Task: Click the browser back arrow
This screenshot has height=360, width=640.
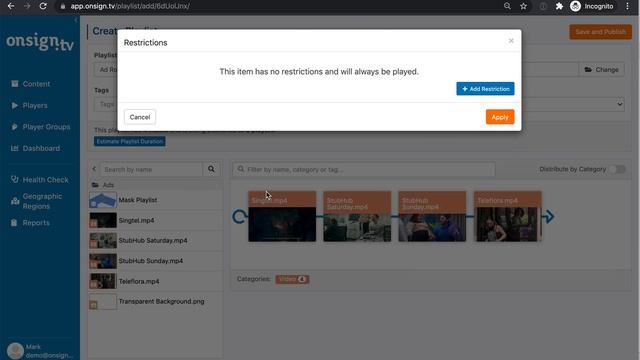Action: [11, 6]
